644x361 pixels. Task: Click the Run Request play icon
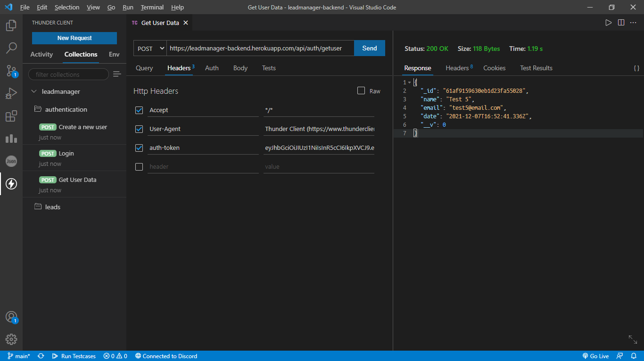point(609,23)
